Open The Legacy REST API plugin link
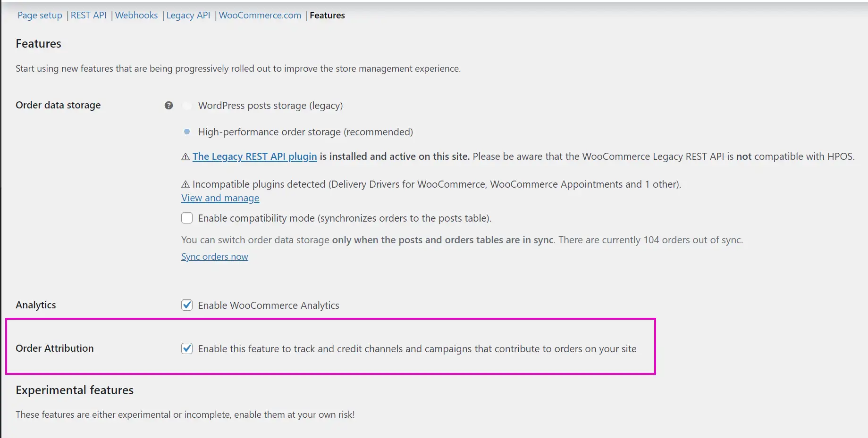 tap(255, 157)
